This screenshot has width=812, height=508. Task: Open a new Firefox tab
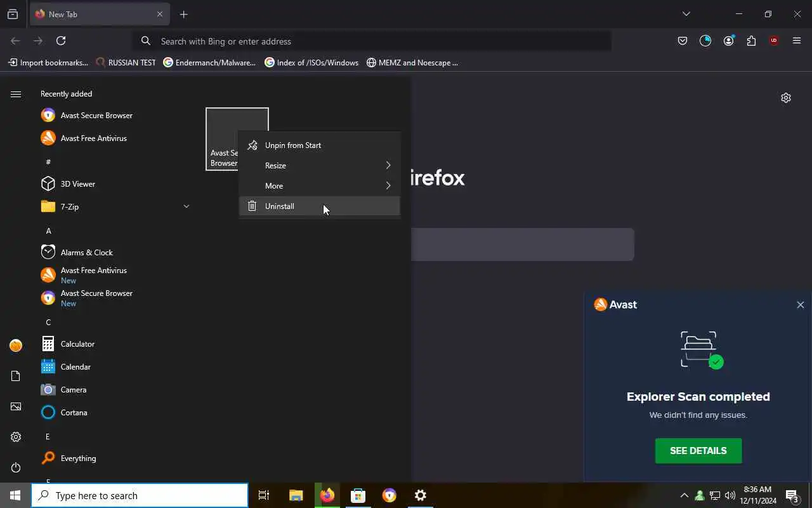[x=183, y=14]
